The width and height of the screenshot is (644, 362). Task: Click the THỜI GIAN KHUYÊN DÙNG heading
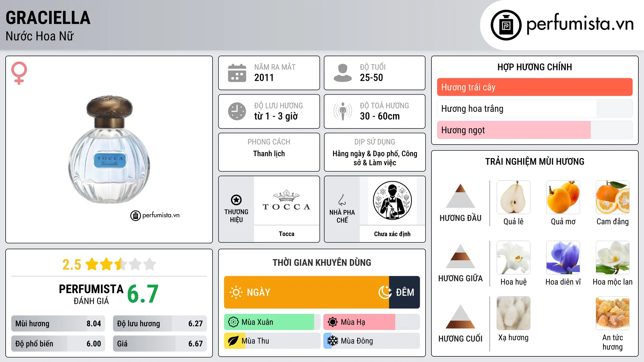(x=322, y=262)
